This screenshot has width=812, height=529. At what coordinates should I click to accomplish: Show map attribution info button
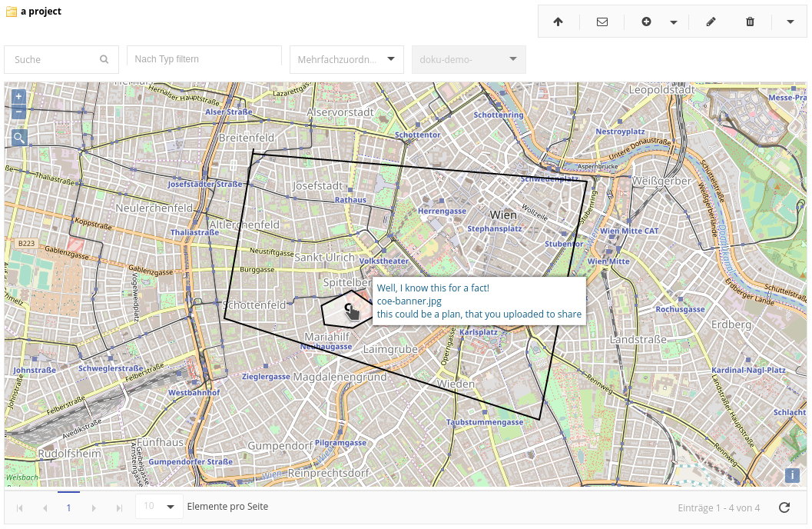tap(792, 475)
